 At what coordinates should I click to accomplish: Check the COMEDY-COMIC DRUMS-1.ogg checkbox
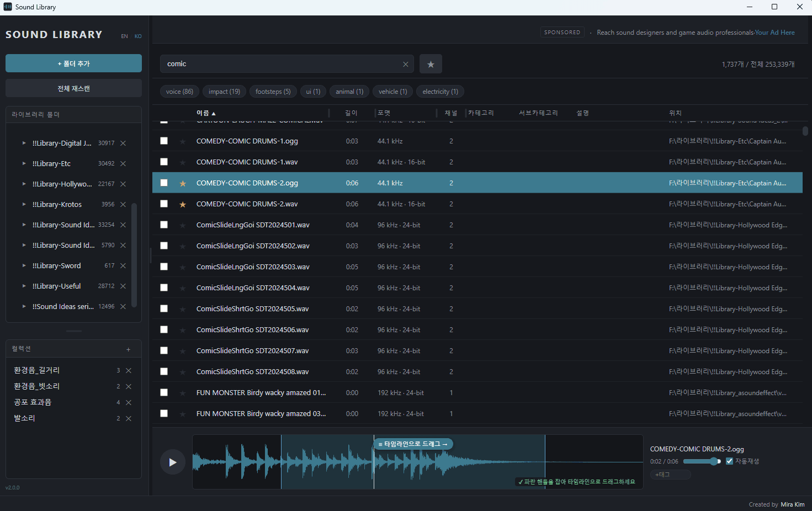coord(164,141)
